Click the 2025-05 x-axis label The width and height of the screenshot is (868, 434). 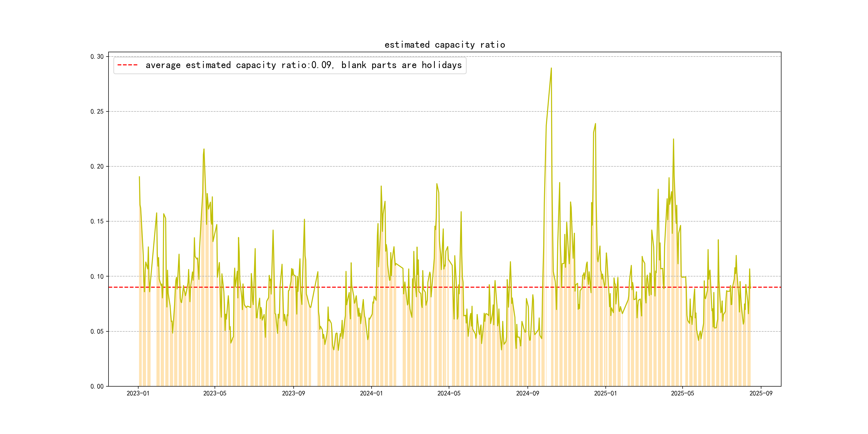click(x=682, y=393)
